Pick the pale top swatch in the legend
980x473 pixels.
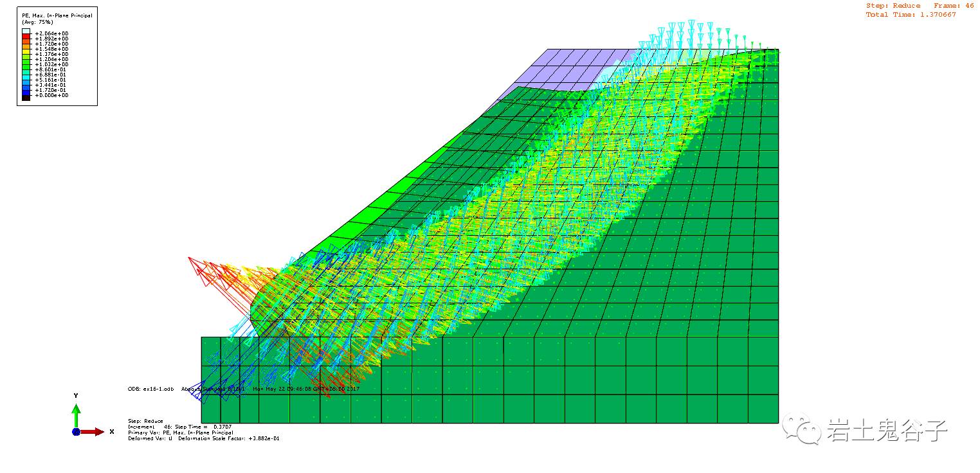pos(26,31)
